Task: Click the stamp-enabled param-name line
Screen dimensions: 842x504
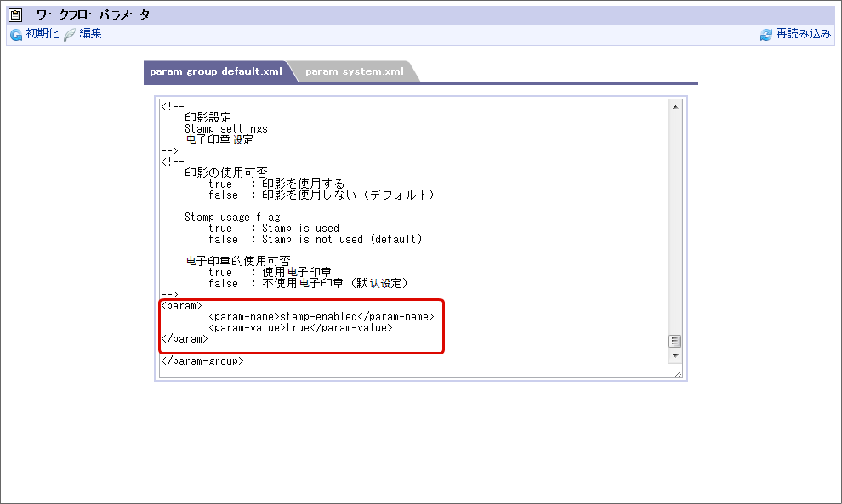Action: (x=321, y=317)
